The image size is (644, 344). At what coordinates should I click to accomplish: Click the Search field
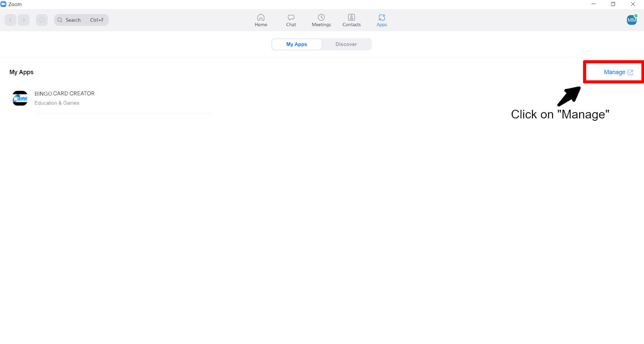coord(81,20)
